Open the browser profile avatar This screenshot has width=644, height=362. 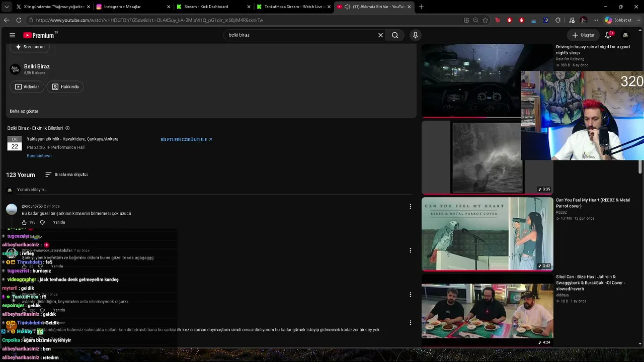click(x=584, y=20)
